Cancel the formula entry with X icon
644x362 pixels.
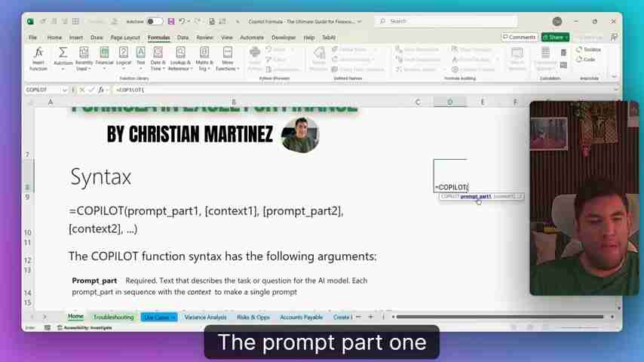pyautogui.click(x=81, y=90)
